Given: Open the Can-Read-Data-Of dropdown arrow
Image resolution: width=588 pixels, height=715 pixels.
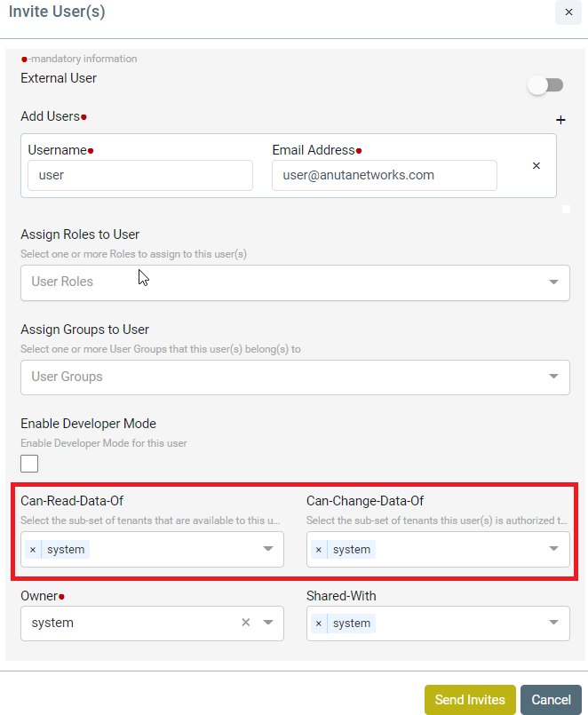Looking at the screenshot, I should pos(268,549).
